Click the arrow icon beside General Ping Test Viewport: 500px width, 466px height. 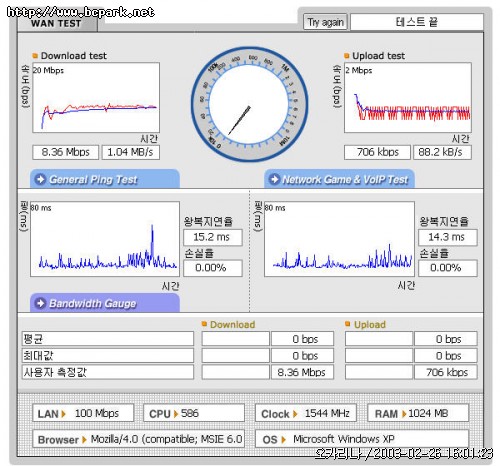(41, 179)
